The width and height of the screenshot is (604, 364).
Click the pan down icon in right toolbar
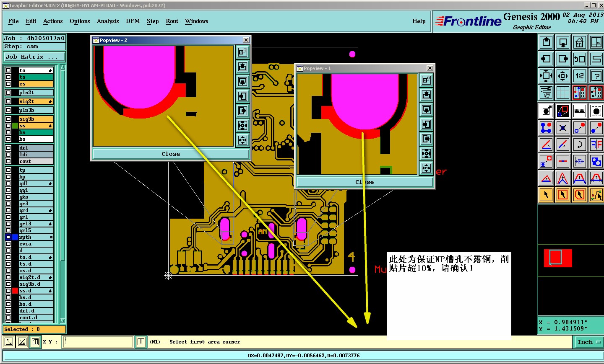[563, 42]
